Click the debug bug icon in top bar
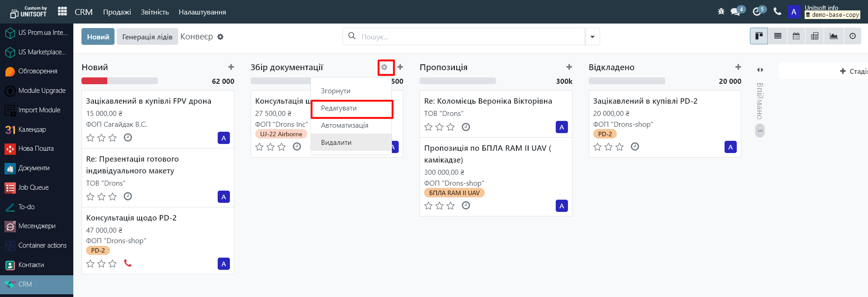Viewport: 868px width, 297px height. coord(721,12)
